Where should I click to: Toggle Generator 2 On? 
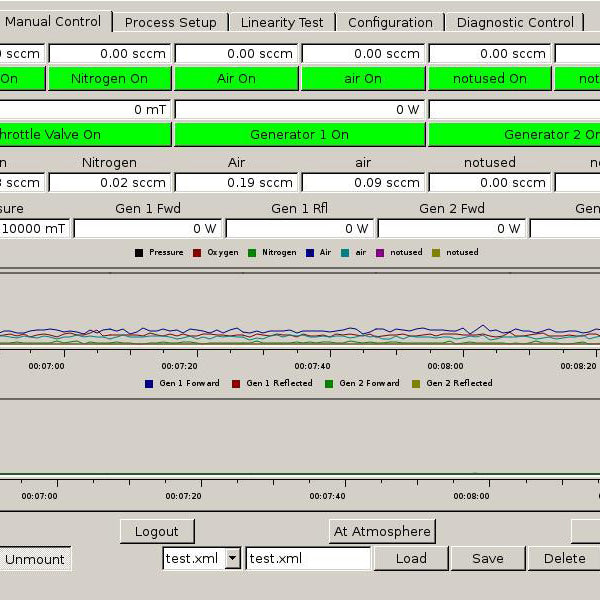(514, 134)
